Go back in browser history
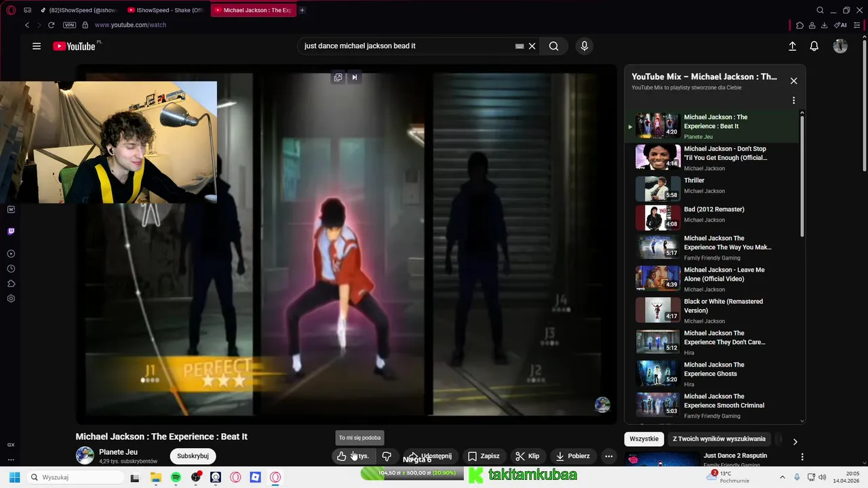Viewport: 868px width, 488px height. coord(27,25)
